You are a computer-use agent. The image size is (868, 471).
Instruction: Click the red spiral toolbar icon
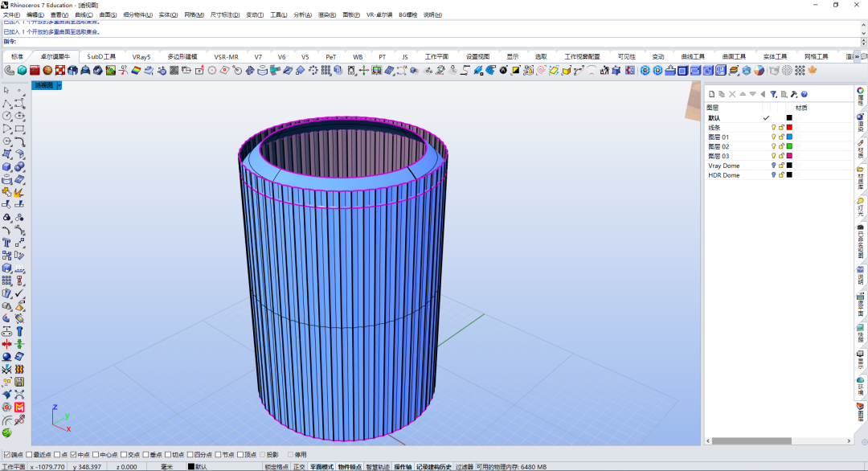[x=542, y=70]
